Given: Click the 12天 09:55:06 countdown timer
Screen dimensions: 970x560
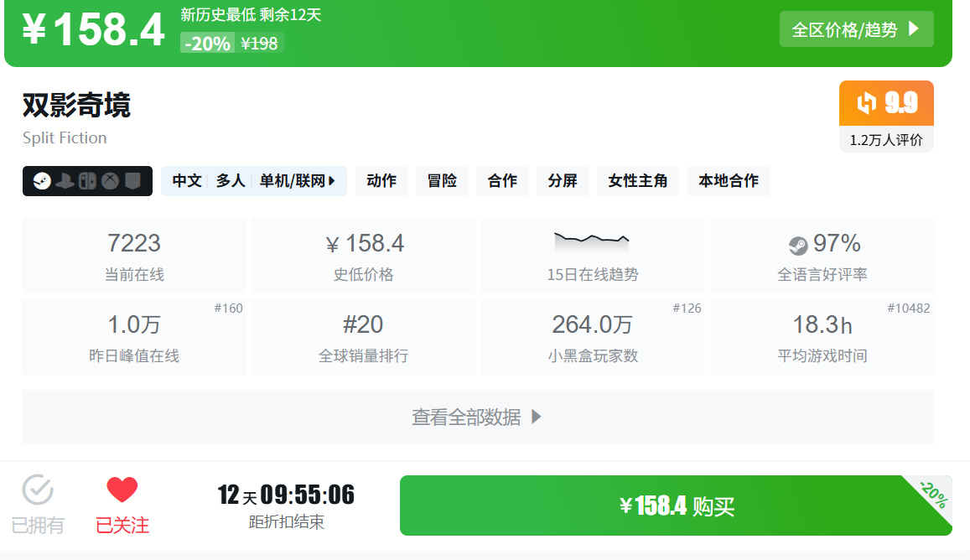Looking at the screenshot, I should tap(286, 495).
